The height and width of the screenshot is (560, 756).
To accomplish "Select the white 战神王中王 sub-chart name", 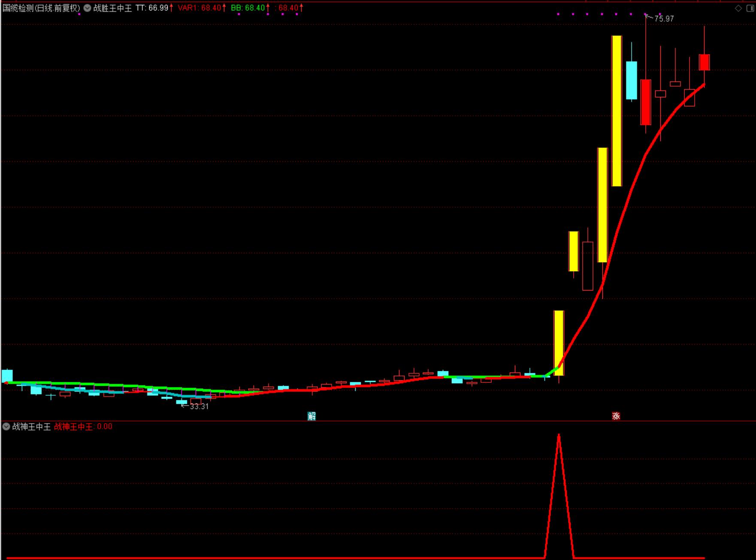I will (31, 427).
